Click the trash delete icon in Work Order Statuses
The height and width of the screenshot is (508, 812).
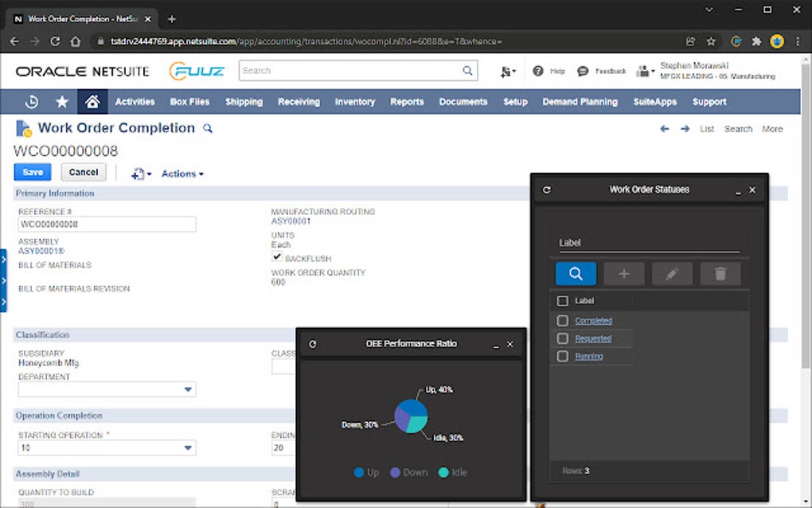click(x=720, y=274)
